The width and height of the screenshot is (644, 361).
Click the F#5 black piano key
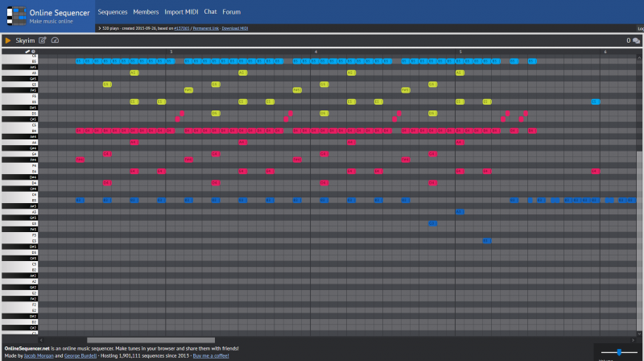pos(19,90)
